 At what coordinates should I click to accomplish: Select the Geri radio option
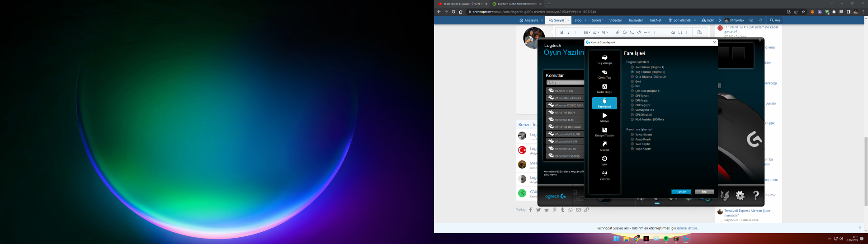pyautogui.click(x=632, y=81)
